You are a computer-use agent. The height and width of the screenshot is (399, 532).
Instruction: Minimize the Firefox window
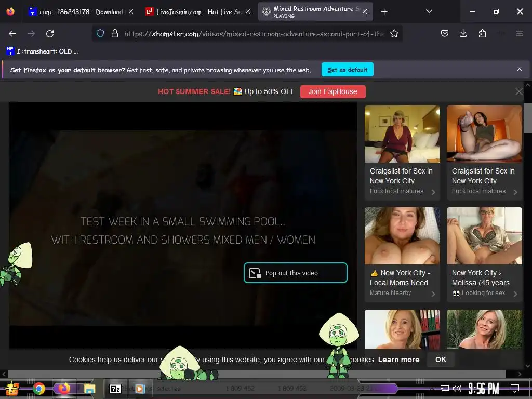click(472, 11)
